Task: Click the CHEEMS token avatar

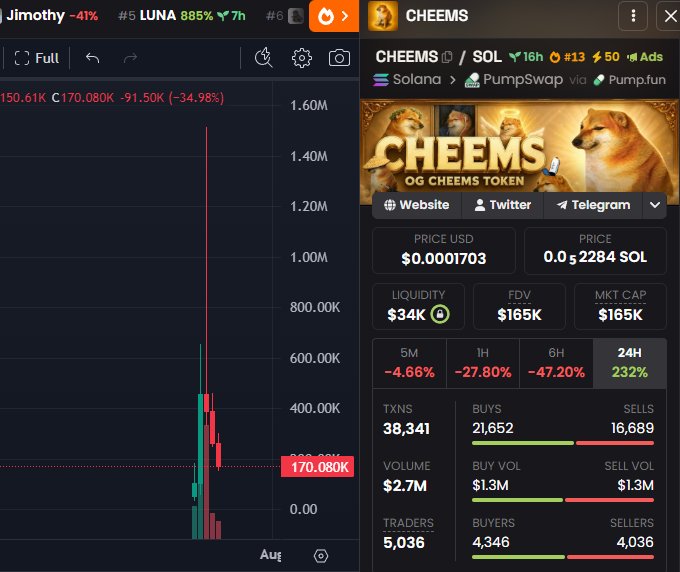Action: pos(383,16)
